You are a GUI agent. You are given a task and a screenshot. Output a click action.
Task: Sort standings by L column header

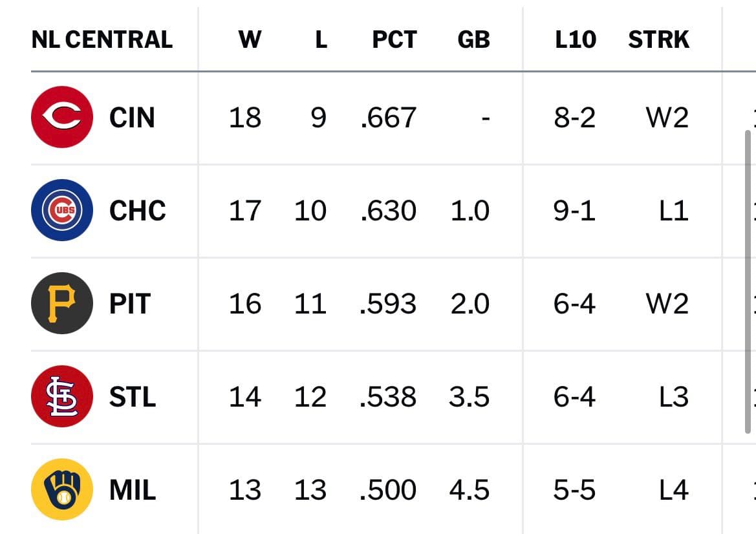(x=321, y=39)
